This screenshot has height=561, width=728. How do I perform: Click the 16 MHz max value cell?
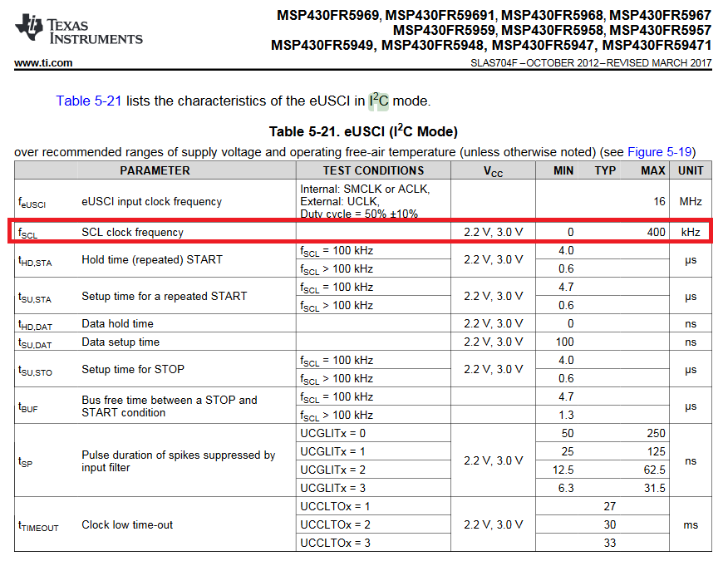point(659,202)
